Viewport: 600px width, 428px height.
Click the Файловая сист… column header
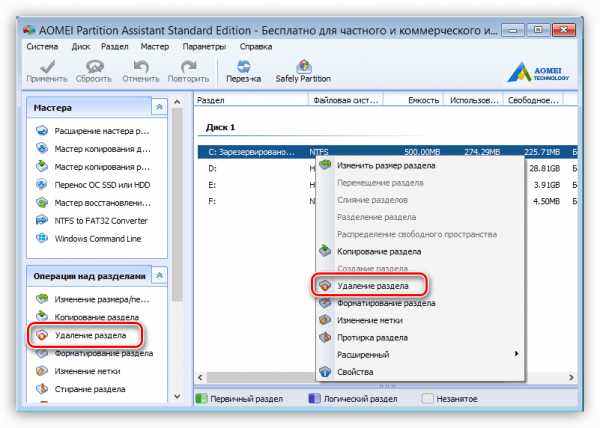346,100
